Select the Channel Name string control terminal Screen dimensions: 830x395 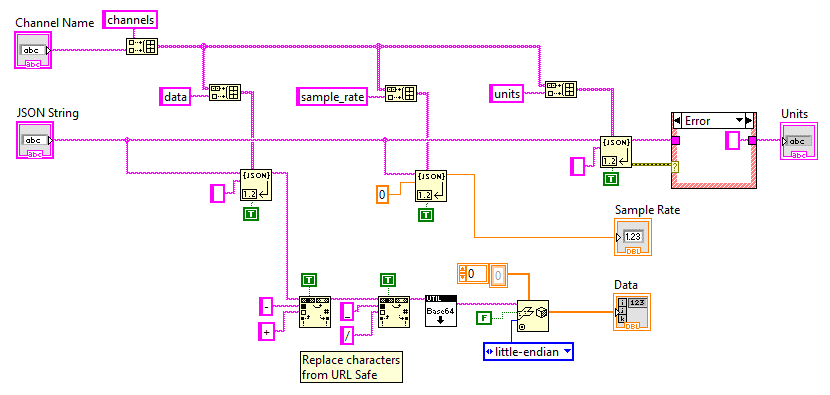click(x=33, y=50)
